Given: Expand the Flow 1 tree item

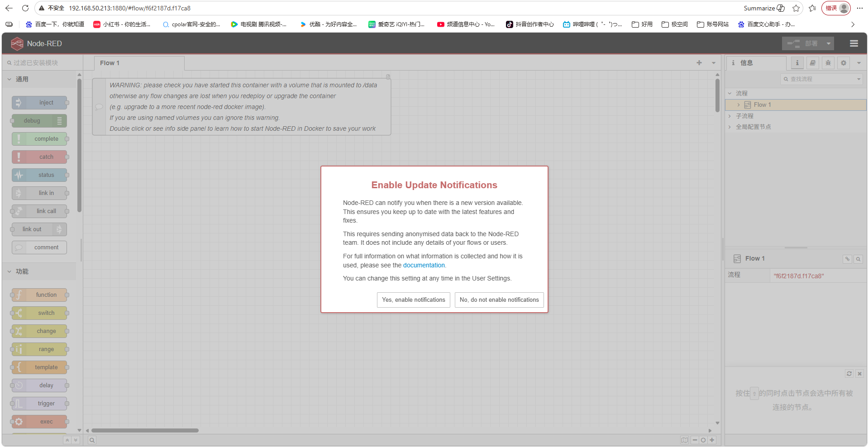Looking at the screenshot, I should (x=739, y=105).
